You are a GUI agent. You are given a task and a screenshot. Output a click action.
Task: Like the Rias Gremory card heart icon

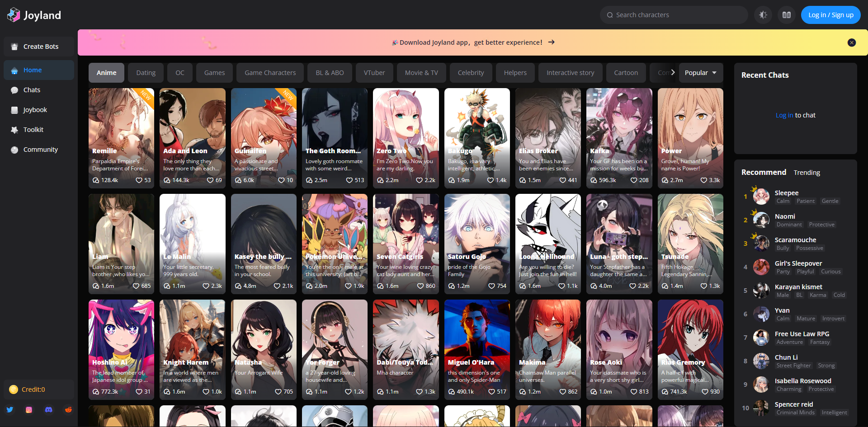705,392
